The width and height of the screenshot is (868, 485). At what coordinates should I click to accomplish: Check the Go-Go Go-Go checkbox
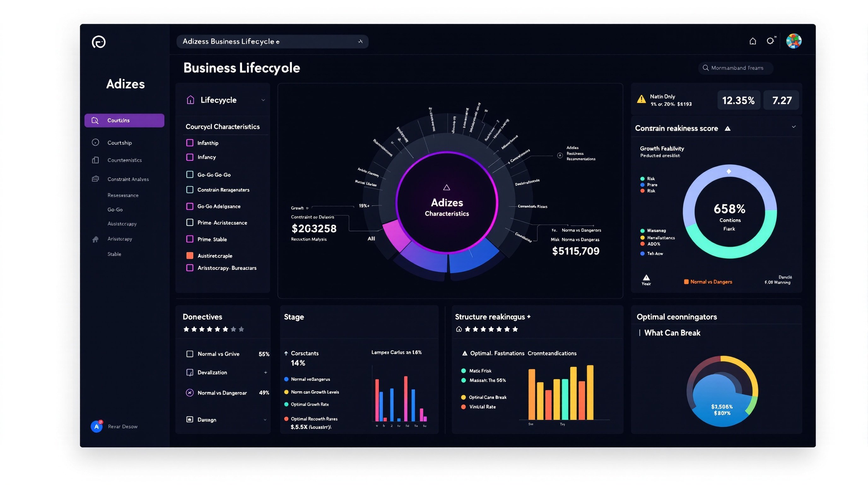coord(190,174)
